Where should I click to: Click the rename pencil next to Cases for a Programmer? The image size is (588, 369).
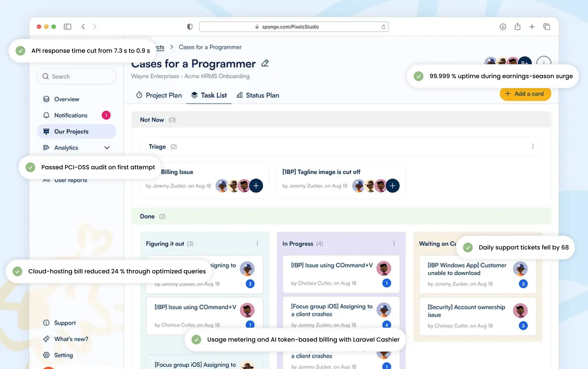265,63
